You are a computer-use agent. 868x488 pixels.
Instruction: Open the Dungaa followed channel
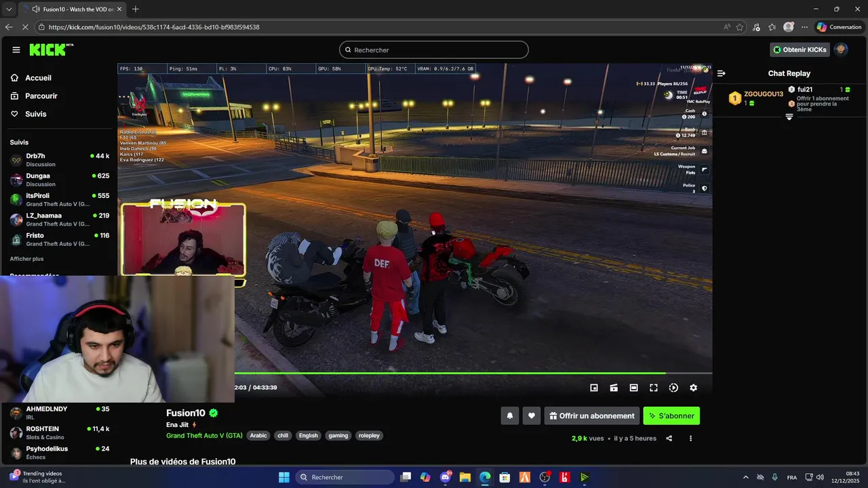[x=60, y=180]
